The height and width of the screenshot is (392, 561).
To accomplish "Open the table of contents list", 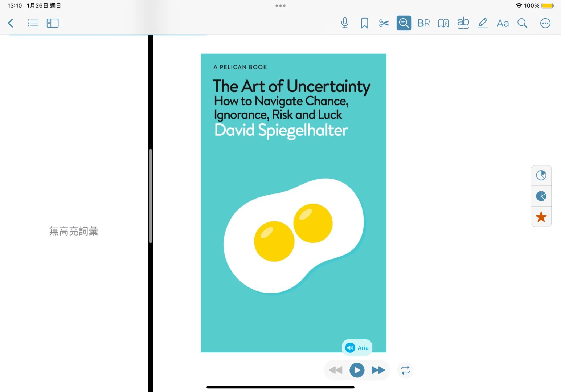I will coord(33,23).
